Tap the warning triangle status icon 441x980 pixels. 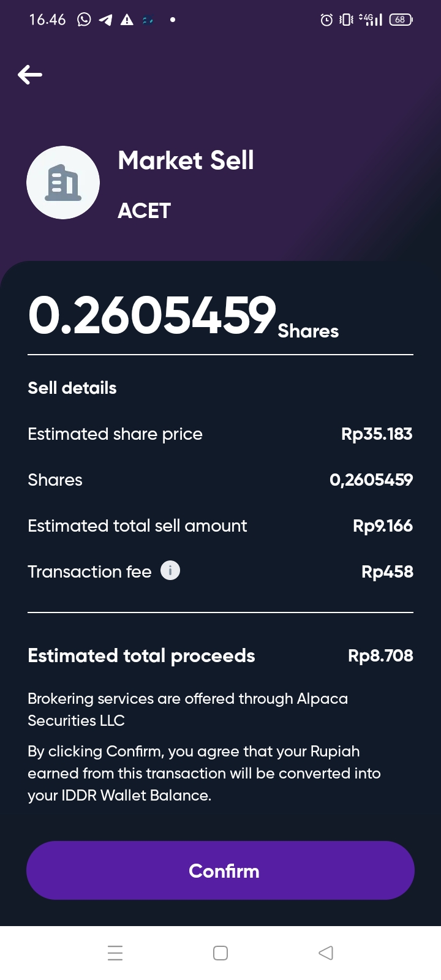click(x=127, y=20)
